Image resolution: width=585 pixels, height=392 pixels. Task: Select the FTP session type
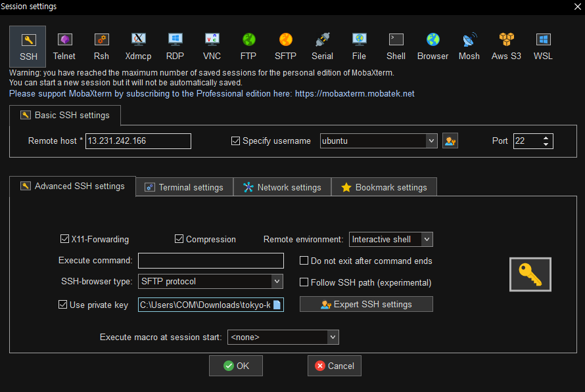248,46
